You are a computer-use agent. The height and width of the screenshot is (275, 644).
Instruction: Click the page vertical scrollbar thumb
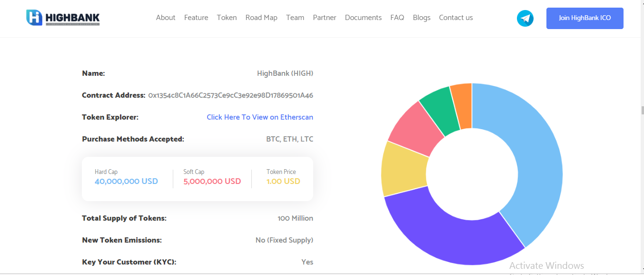tap(642, 111)
